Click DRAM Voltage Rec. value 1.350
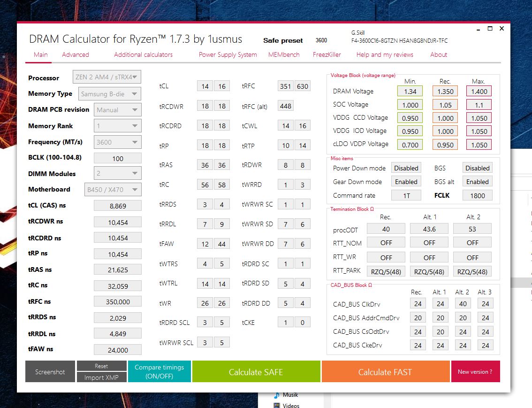Image resolution: width=532 pixels, height=408 pixels. coord(445,91)
